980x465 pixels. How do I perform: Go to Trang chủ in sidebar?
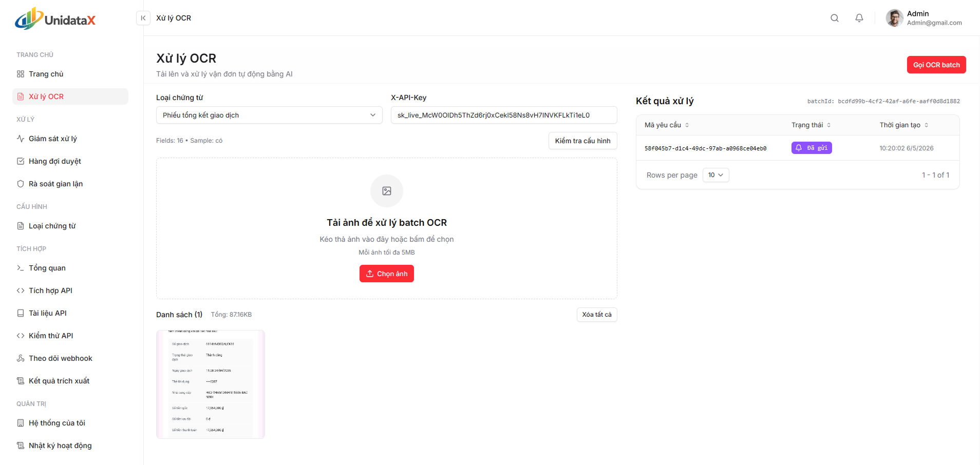coord(70,74)
